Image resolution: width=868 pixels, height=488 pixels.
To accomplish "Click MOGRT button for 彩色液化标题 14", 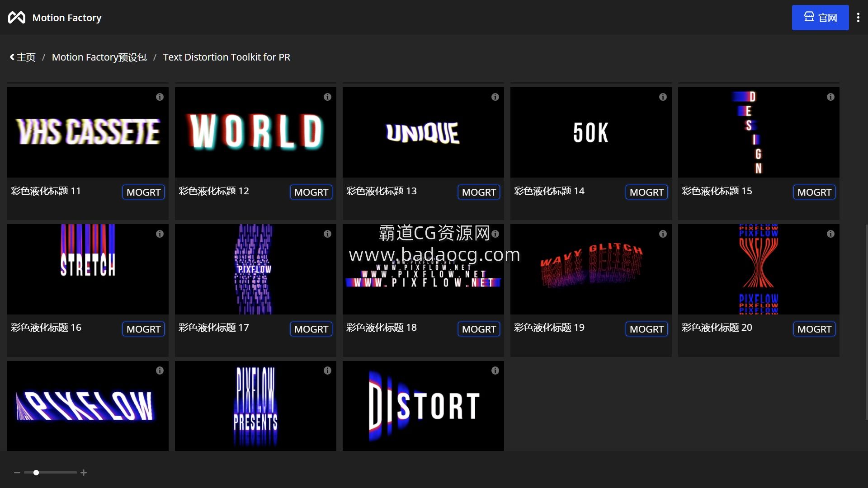I will pos(646,192).
